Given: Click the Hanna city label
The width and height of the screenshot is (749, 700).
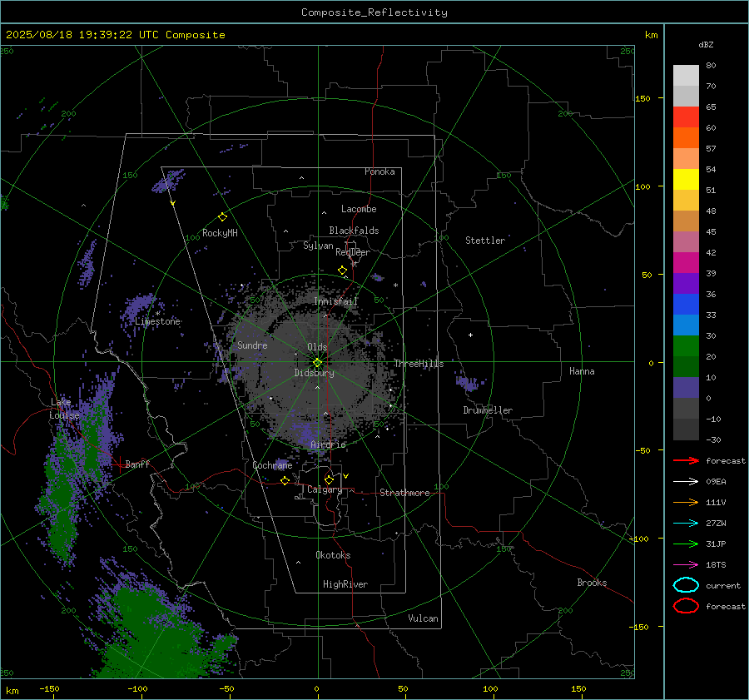Looking at the screenshot, I should [582, 371].
